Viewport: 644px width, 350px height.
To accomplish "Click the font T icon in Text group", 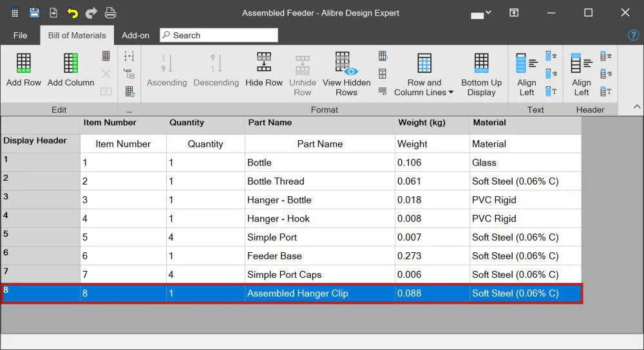I will coord(551,91).
